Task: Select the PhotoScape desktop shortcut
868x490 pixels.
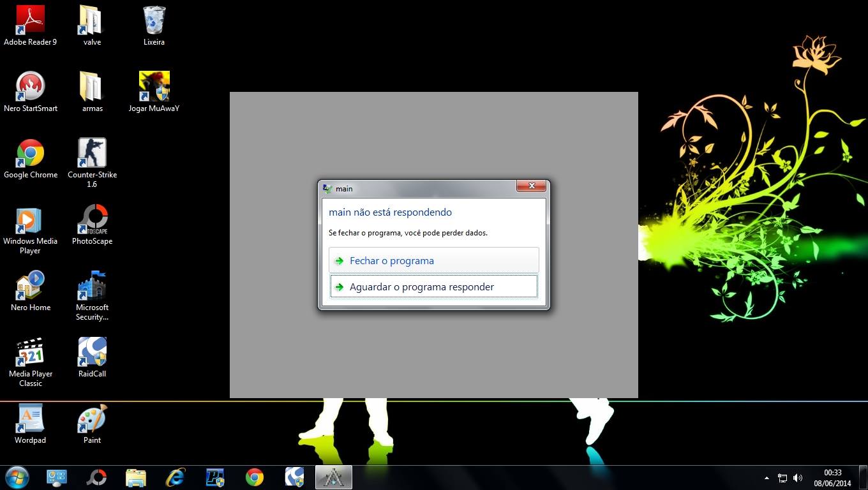Action: [92, 220]
